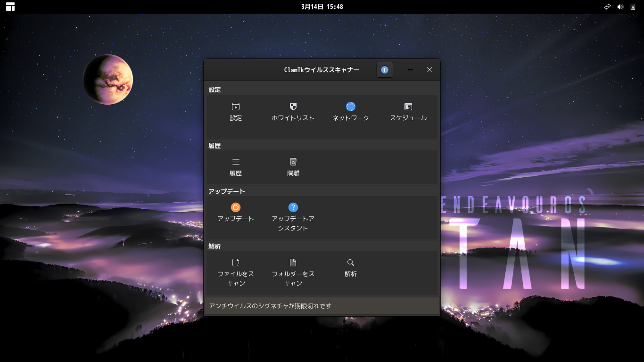The image size is (644, 362).
Task: Click the EndeavourOS logo in the top-left corner
Action: point(10,7)
